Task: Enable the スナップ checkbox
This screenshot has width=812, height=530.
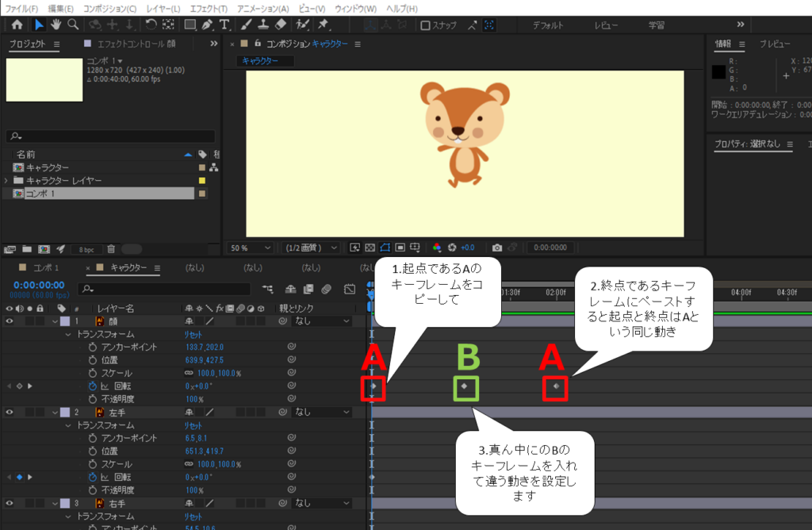Action: (425, 25)
